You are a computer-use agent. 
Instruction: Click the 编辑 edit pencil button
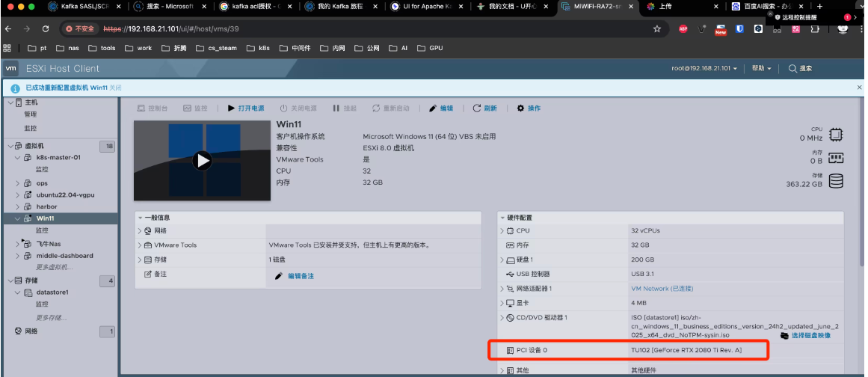click(441, 108)
